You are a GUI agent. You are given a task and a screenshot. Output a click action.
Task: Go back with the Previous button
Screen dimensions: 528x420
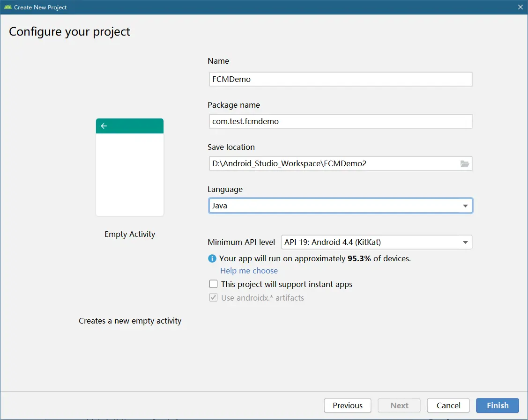click(347, 405)
